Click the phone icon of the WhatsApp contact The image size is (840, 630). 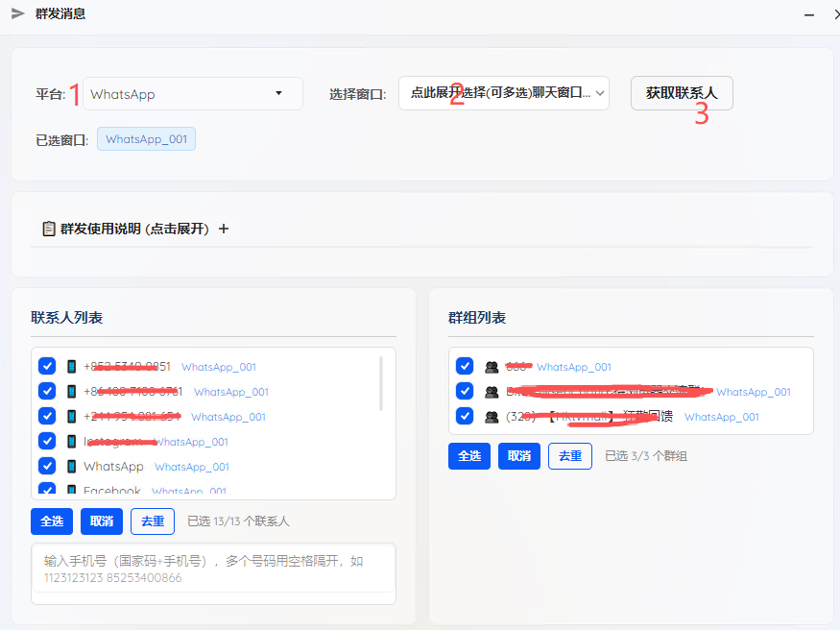[x=71, y=467]
